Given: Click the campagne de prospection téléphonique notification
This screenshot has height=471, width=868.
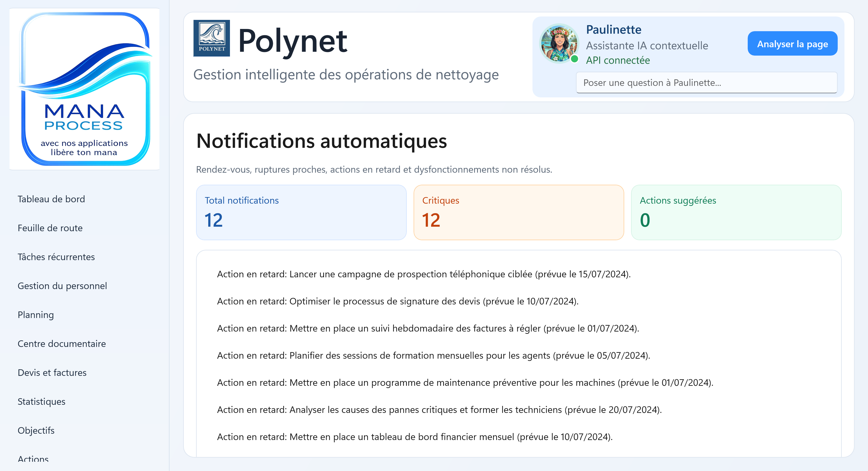Looking at the screenshot, I should (x=423, y=274).
